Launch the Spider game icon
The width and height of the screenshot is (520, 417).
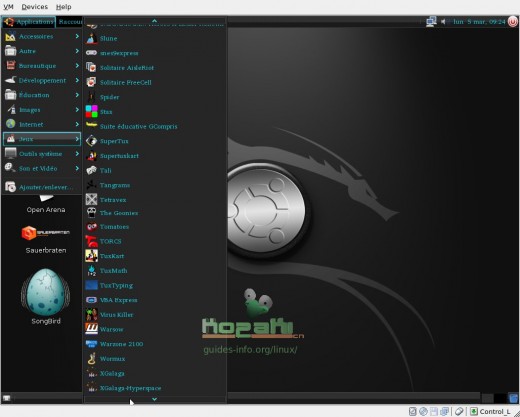point(91,97)
